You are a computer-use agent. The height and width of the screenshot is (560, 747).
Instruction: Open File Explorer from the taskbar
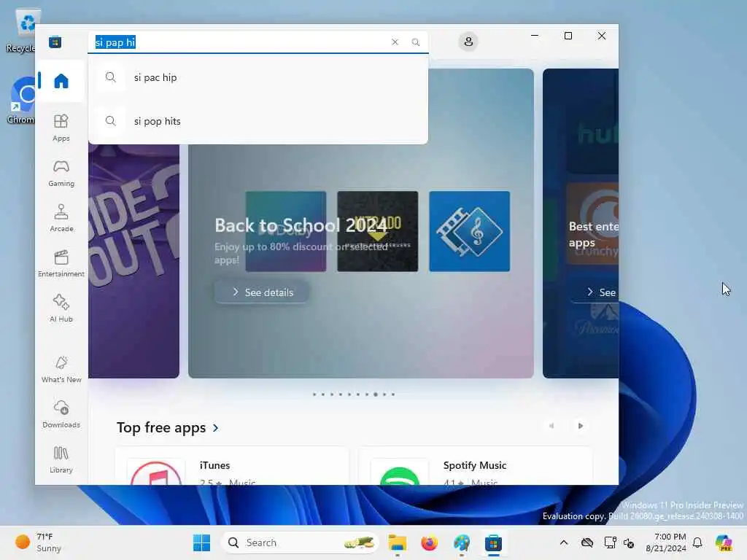tap(397, 542)
